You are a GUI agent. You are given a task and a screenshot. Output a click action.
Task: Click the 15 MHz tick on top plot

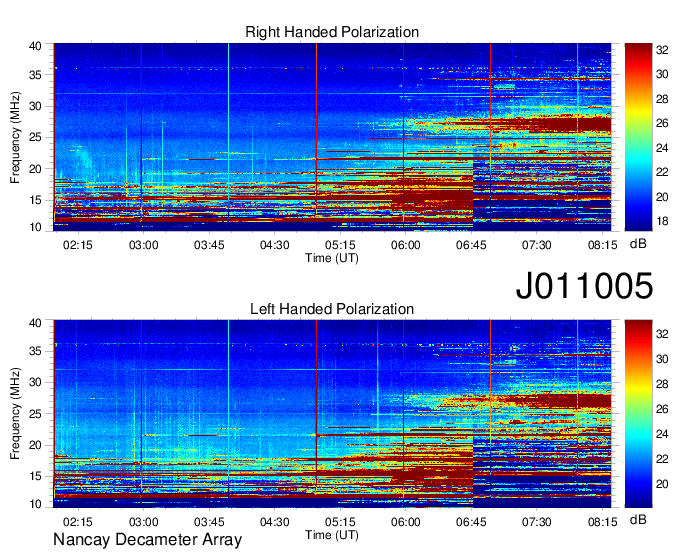(x=35, y=200)
